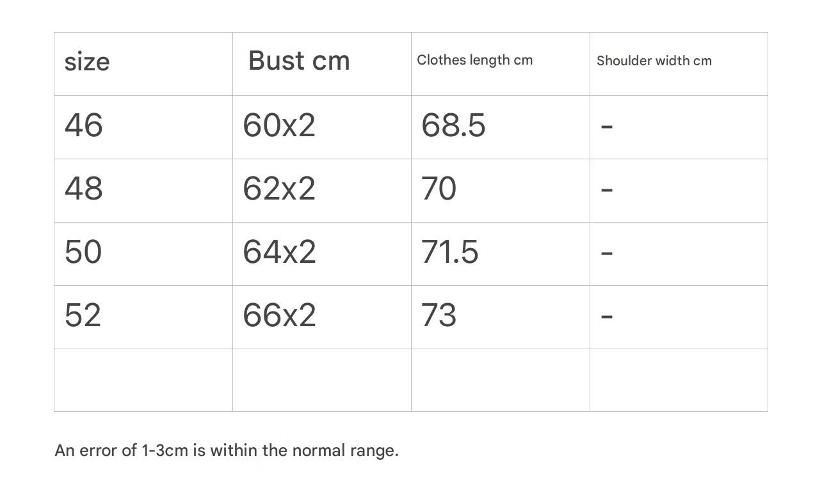Click the 71.5 clothes length cell
The image size is (822, 504).
tap(449, 252)
